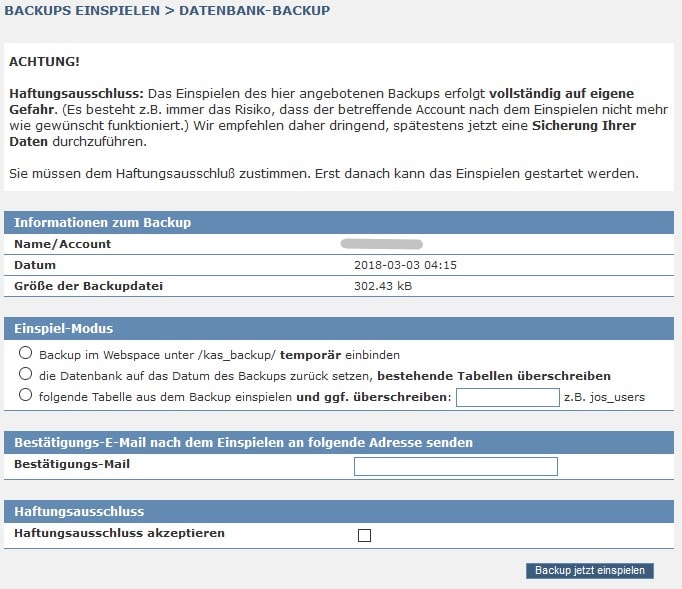
Task: Click the z.B. jos_users example text
Action: point(604,397)
